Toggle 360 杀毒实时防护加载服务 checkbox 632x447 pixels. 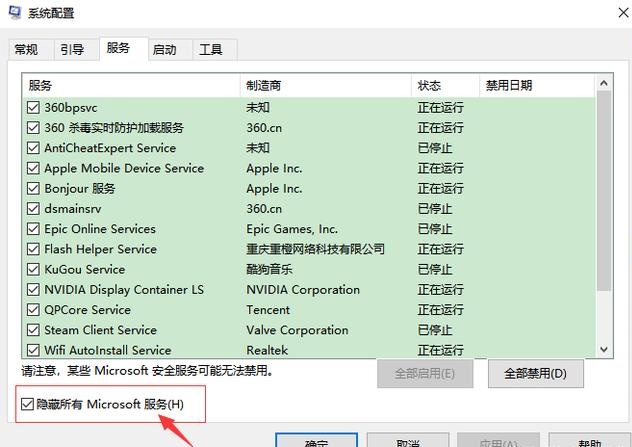33,127
